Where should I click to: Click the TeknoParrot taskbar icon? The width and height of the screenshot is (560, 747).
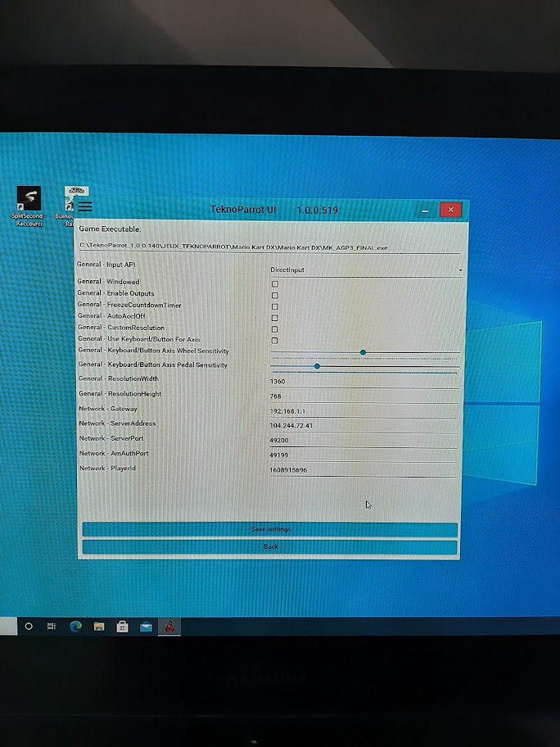169,627
